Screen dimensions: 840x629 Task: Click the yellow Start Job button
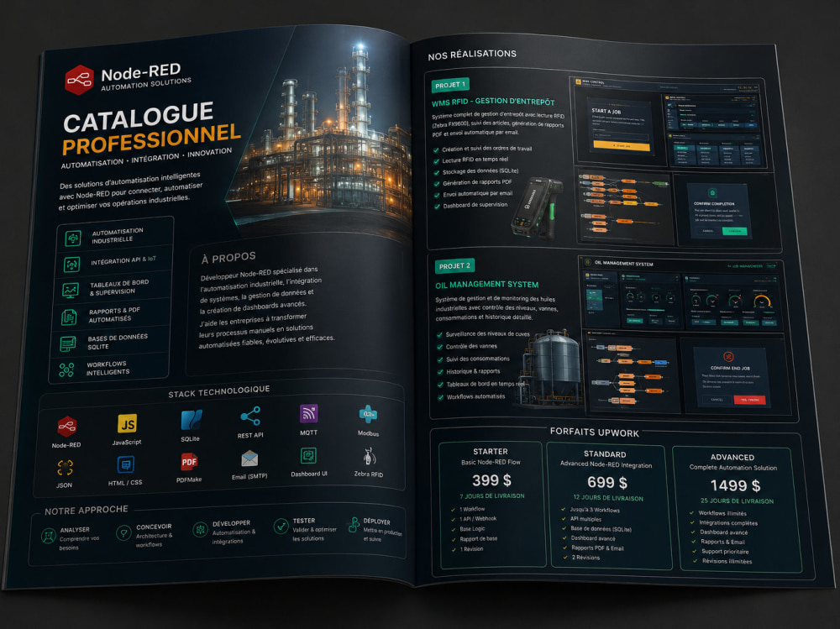click(622, 145)
